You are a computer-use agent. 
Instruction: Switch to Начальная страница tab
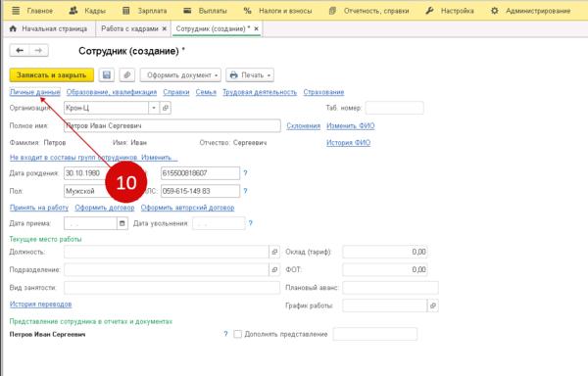[x=48, y=28]
